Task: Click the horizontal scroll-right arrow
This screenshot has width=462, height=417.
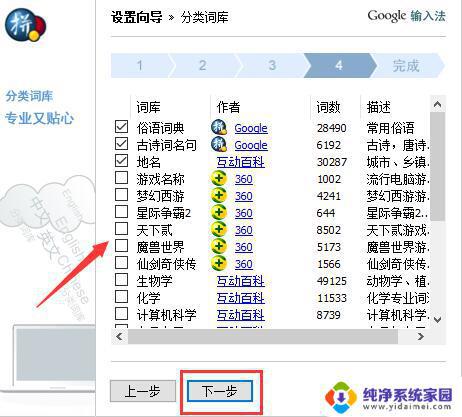Action: 421,337
